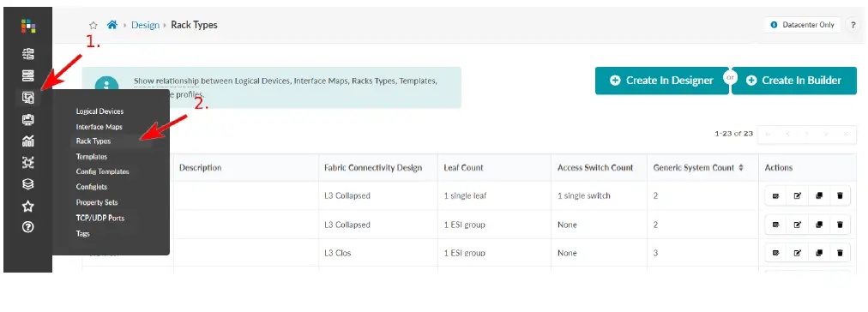Viewport: 868px width, 312px height.
Task: Delete the L3 Collapsed ESI group rack type
Action: pyautogui.click(x=840, y=224)
